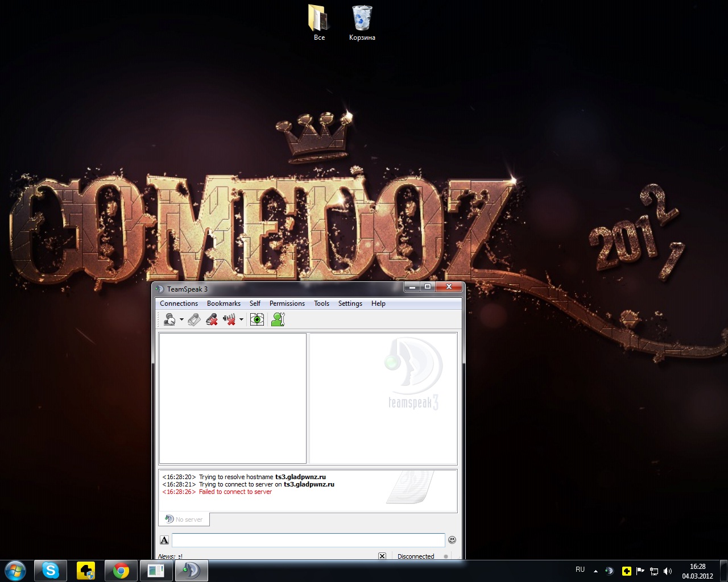Select the No server chat tab
The width and height of the screenshot is (728, 582).
pyautogui.click(x=184, y=519)
